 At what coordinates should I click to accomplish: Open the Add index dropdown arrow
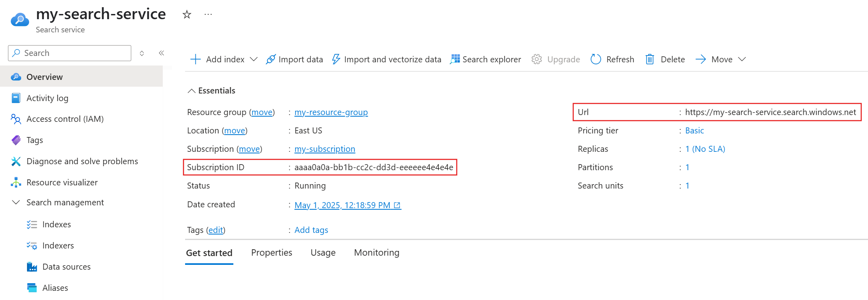pyautogui.click(x=254, y=60)
